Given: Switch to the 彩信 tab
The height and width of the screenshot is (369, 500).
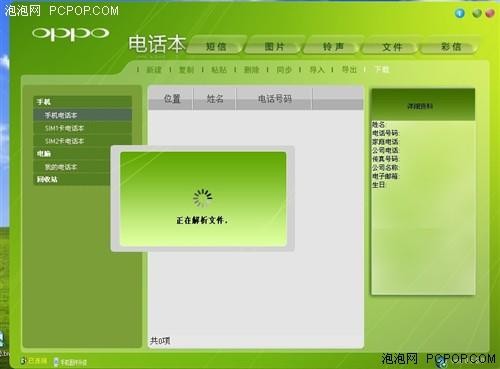Looking at the screenshot, I should tap(450, 46).
